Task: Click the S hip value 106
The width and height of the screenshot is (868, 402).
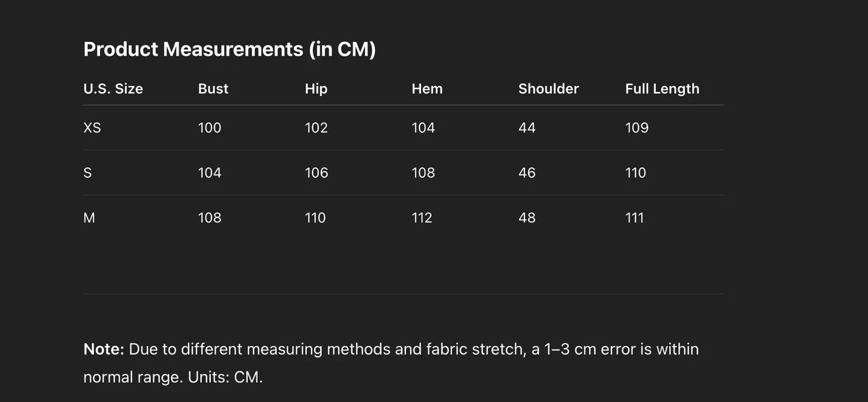Action: point(317,173)
